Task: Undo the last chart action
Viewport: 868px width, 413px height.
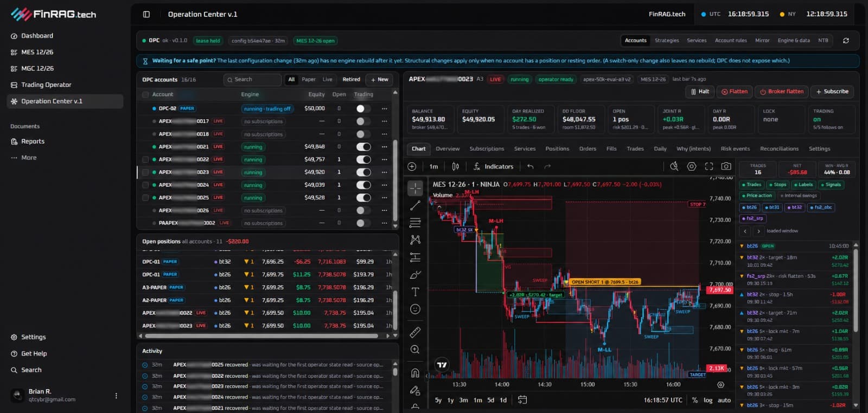Action: coord(530,167)
